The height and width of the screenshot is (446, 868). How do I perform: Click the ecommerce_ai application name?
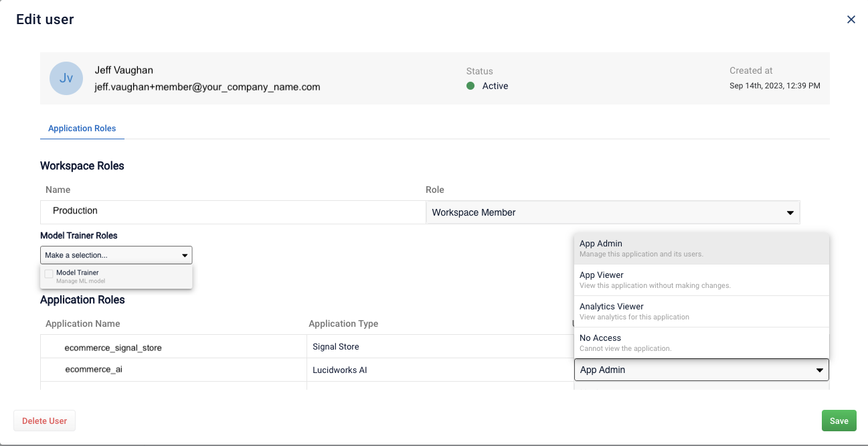(94, 369)
